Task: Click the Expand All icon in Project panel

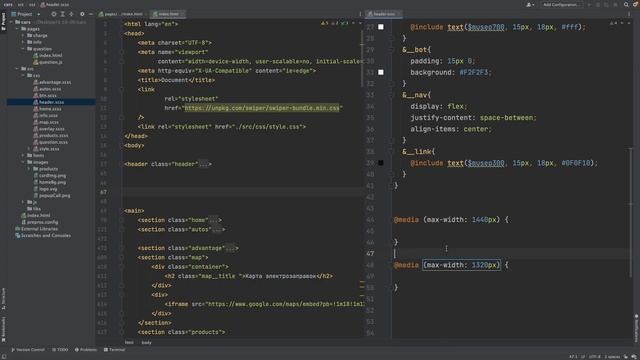Action: point(62,14)
